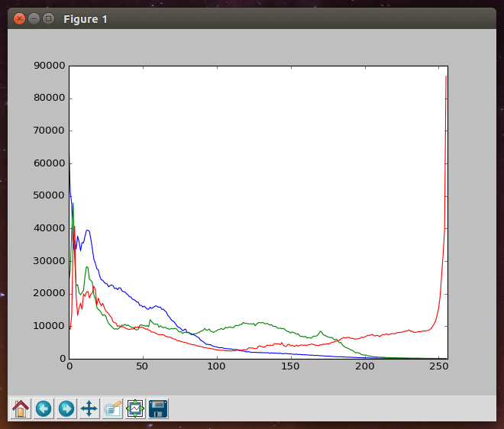The width and height of the screenshot is (504, 429).
Task: Click the 100 label on the x-axis
Action: 217,367
